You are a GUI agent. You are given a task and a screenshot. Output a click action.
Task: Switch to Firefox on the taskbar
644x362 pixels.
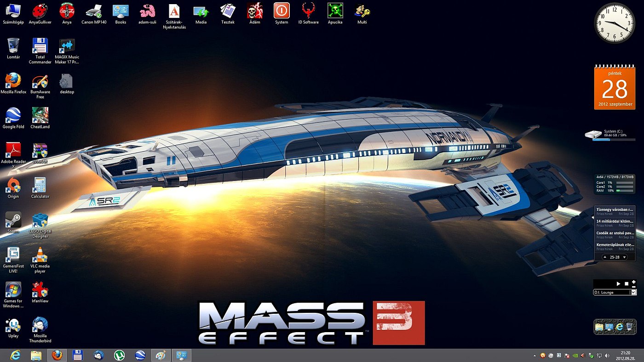pos(57,355)
